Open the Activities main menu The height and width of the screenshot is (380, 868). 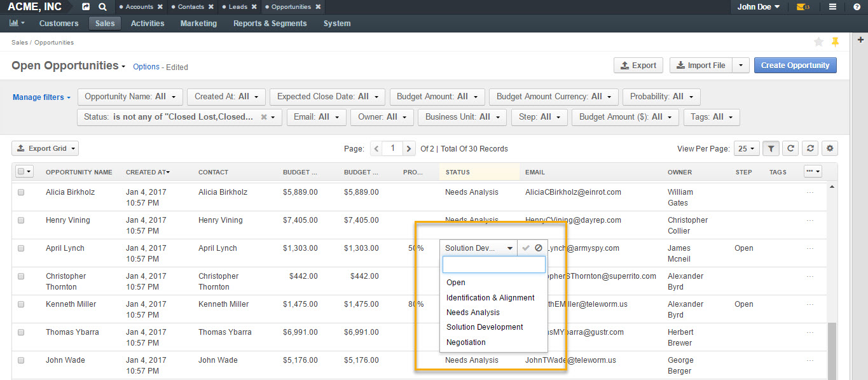[148, 24]
